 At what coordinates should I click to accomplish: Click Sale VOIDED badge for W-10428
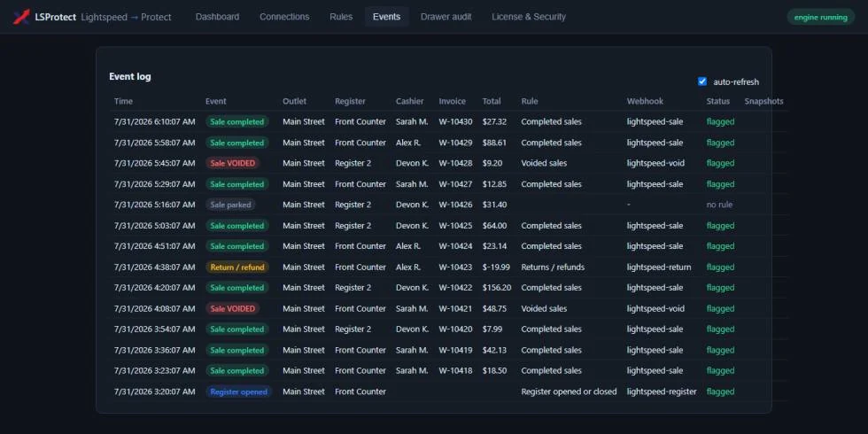point(232,163)
